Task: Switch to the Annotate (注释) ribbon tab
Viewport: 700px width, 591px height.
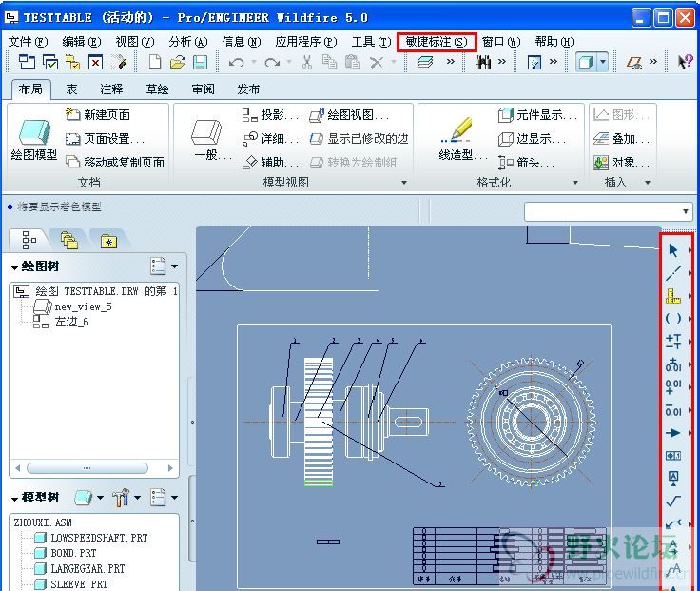Action: 111,89
